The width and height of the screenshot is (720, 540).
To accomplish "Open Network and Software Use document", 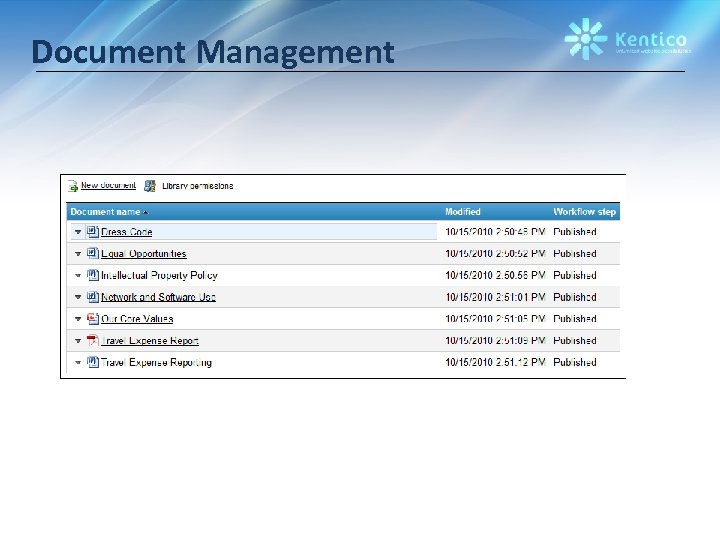I will click(158, 297).
